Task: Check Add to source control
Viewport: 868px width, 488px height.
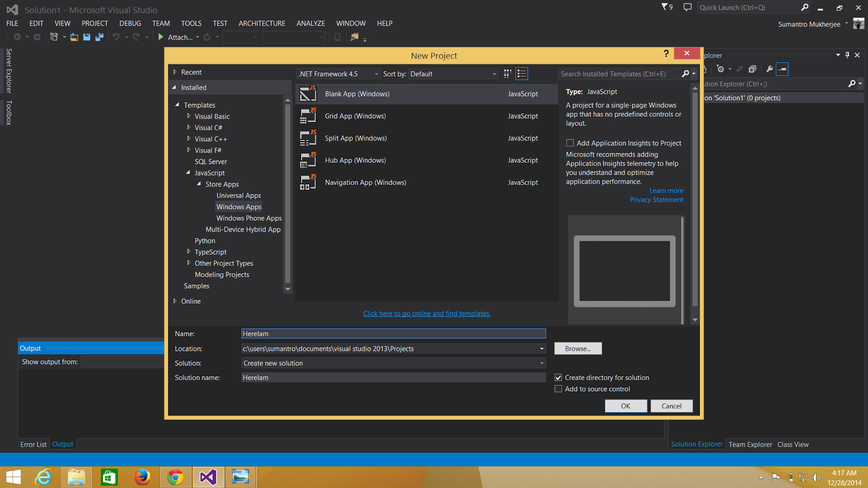Action: coord(558,389)
